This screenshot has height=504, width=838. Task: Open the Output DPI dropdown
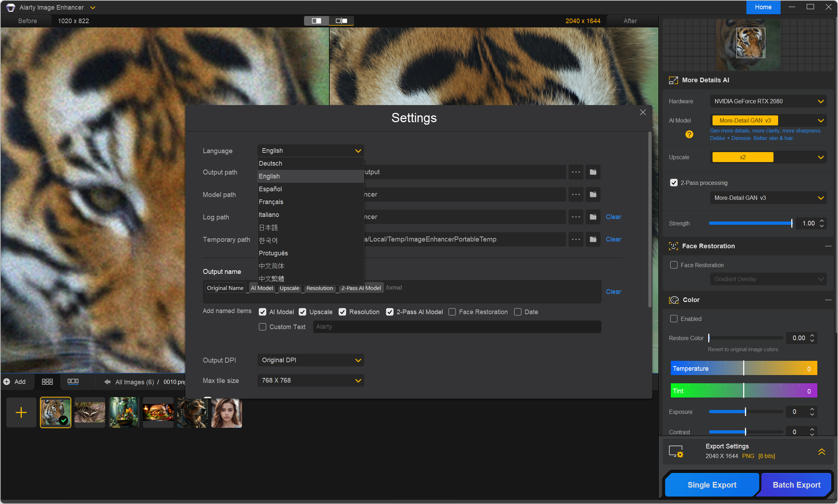(310, 360)
